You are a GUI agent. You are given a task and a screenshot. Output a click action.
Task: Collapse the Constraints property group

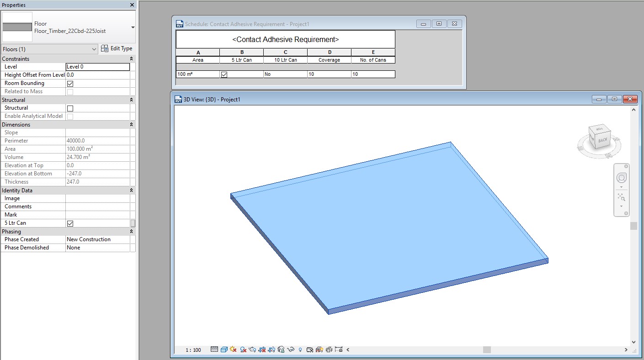pyautogui.click(x=131, y=58)
